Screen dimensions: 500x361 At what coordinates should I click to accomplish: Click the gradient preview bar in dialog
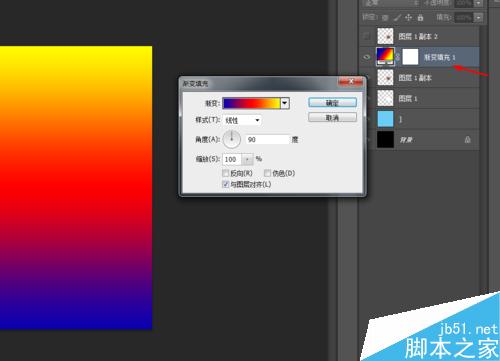point(252,103)
